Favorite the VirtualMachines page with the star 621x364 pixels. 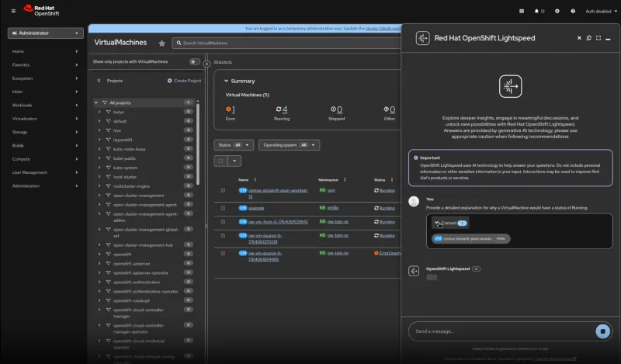(x=161, y=43)
